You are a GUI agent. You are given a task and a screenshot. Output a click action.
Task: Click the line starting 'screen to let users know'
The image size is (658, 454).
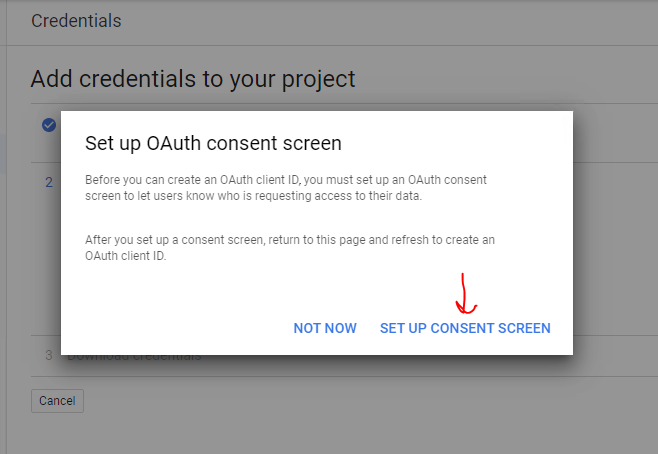[253, 196]
